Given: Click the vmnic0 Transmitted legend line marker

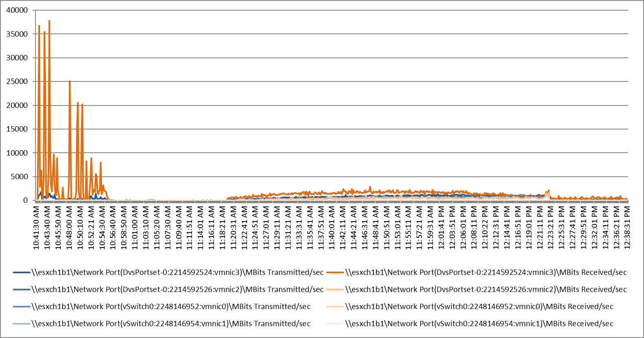Looking at the screenshot, I should [22, 307].
